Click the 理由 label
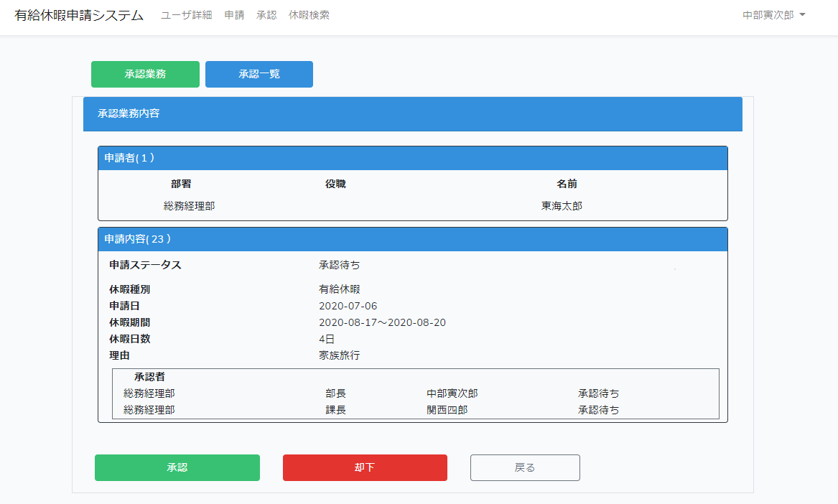Viewport: 838px width, 504px height. pyautogui.click(x=119, y=356)
